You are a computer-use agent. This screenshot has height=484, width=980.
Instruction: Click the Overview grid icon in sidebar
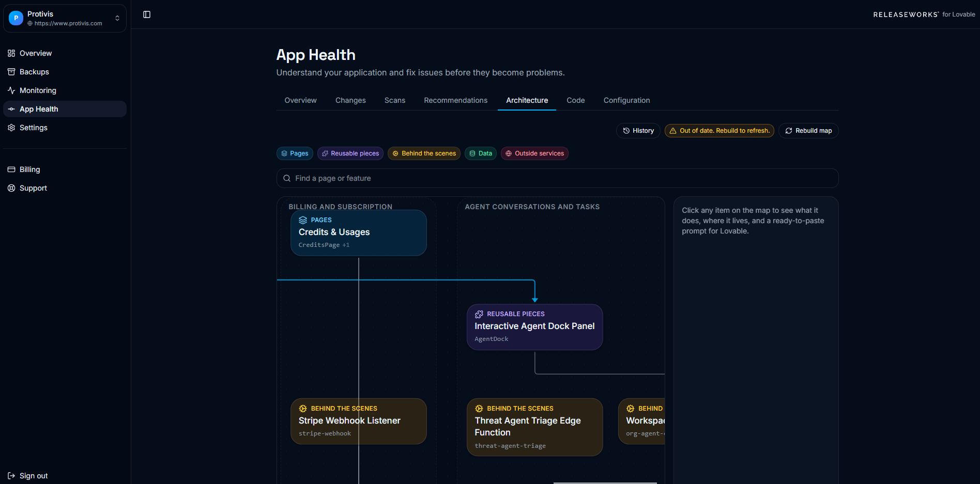[11, 53]
